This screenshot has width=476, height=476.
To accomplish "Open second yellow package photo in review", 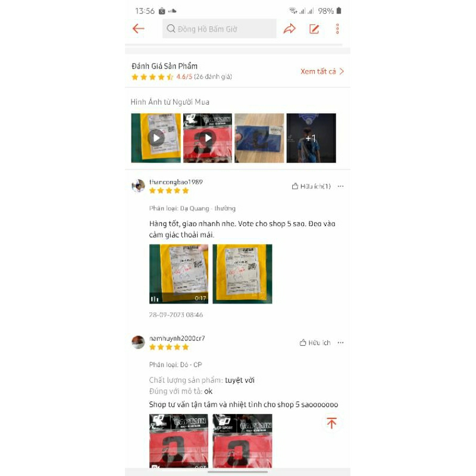I will pyautogui.click(x=242, y=274).
